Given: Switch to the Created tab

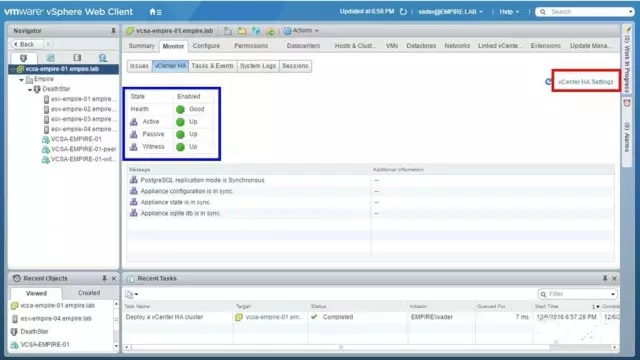Looking at the screenshot, I should tap(89, 293).
